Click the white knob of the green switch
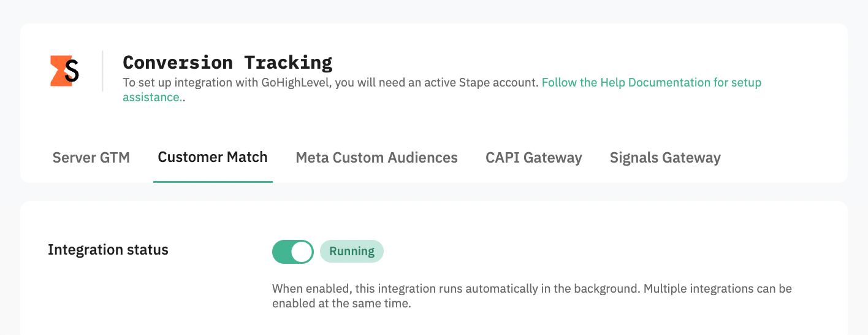Screen dimensions: 868x335 point(302,252)
